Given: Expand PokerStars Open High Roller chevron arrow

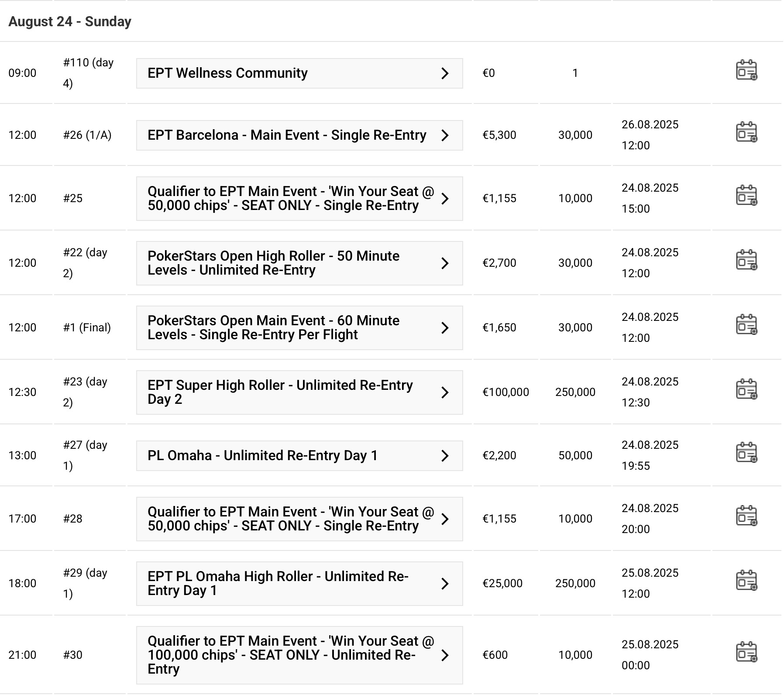Looking at the screenshot, I should coord(445,263).
